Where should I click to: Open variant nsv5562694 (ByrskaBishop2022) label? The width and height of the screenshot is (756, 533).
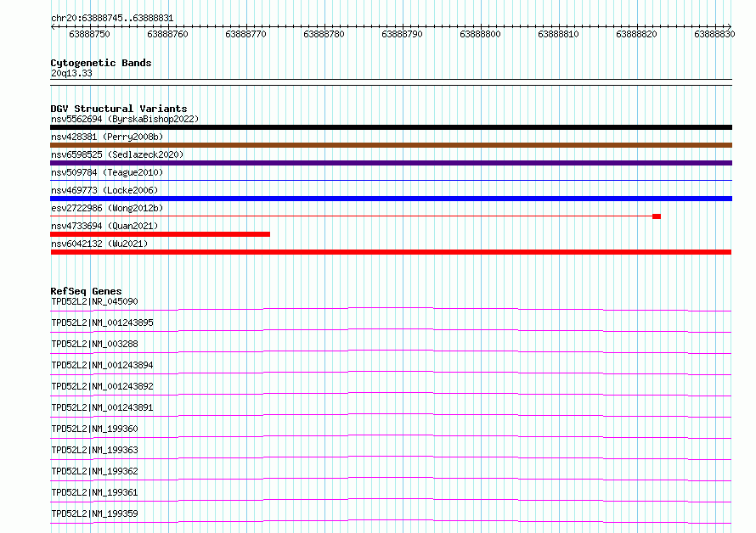(125, 119)
